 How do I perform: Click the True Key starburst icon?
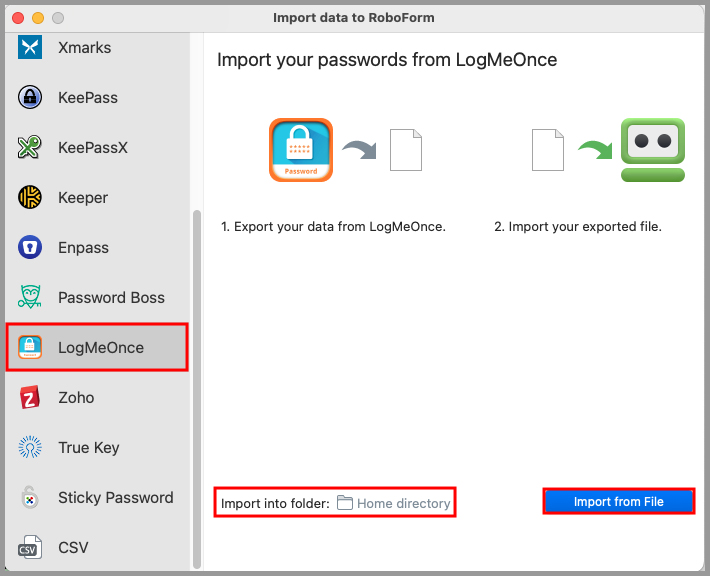[30, 448]
